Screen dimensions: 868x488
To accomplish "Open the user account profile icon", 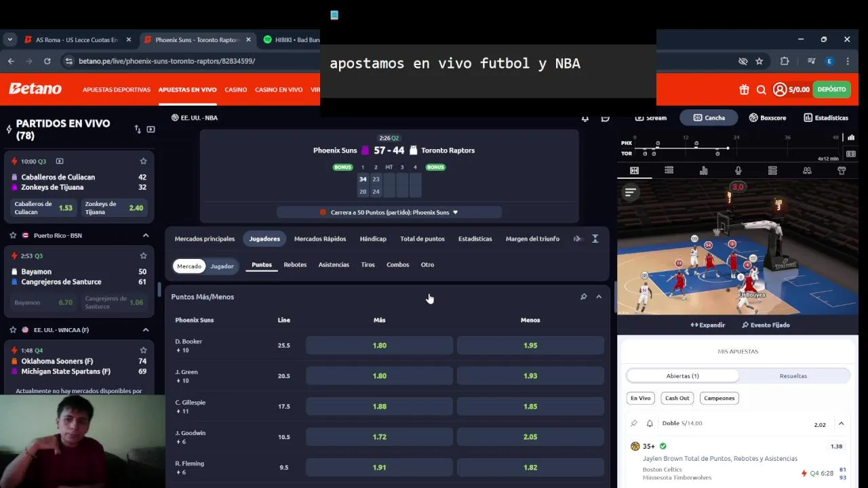I will click(780, 89).
